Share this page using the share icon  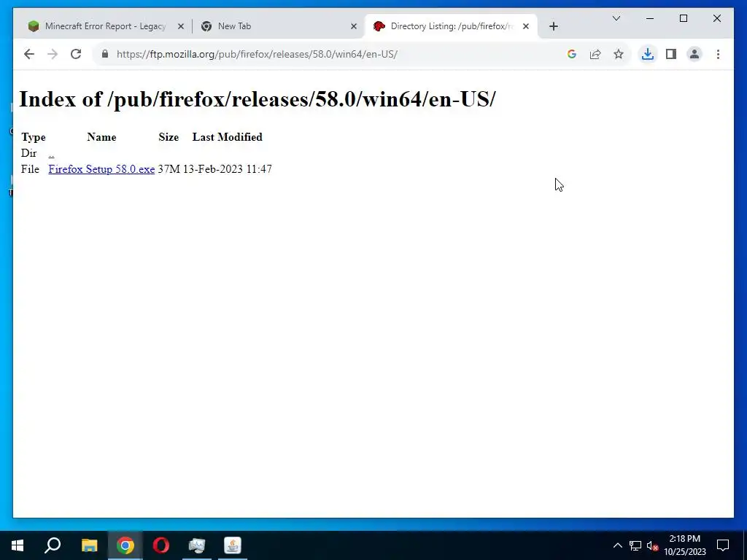click(x=595, y=54)
